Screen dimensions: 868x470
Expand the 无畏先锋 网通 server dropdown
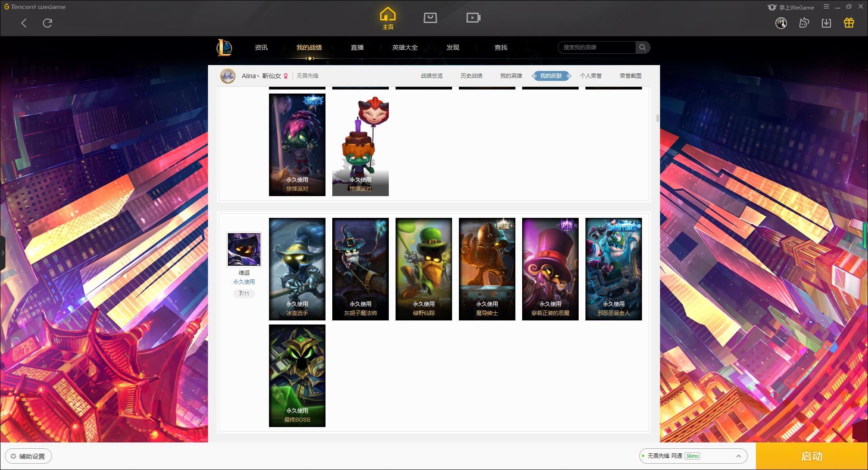[693, 456]
